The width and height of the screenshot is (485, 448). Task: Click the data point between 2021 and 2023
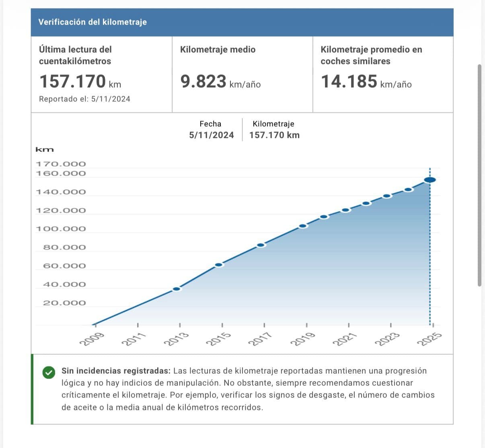click(x=366, y=203)
